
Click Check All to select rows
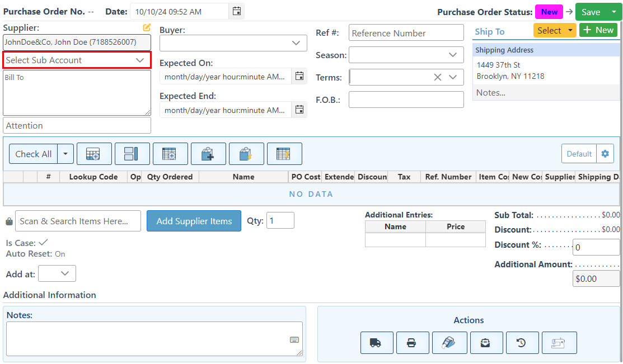tap(34, 154)
